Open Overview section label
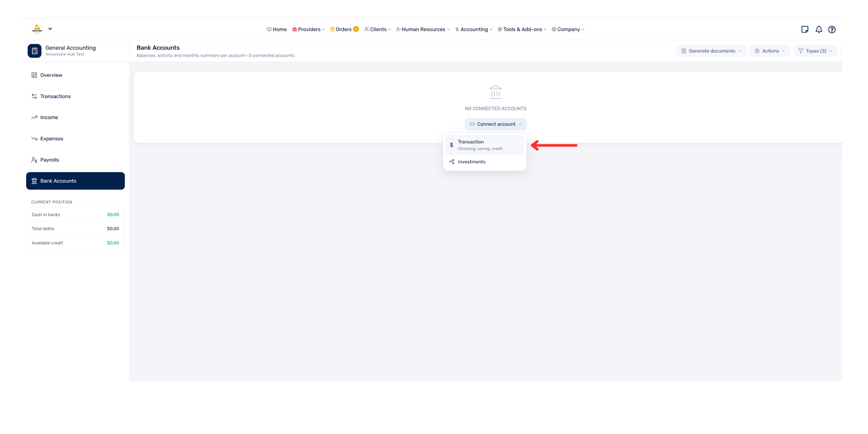This screenshot has width=868, height=434. [51, 75]
